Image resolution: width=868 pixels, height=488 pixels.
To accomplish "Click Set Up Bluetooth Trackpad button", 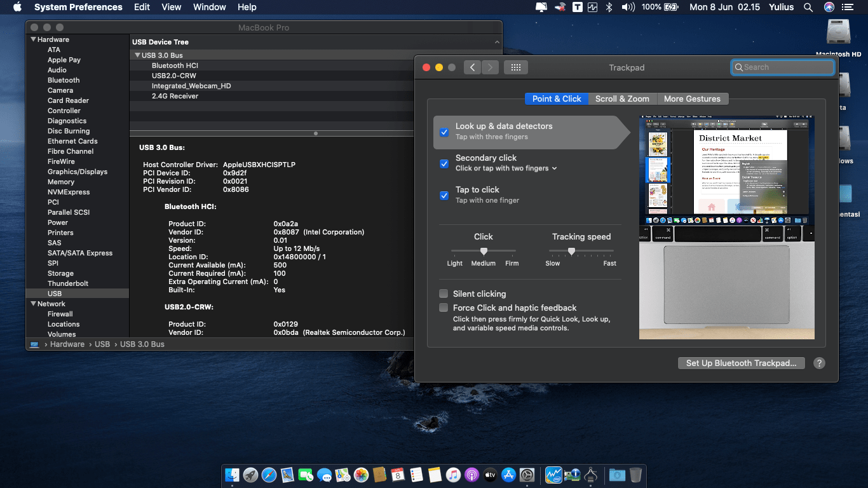I will pyautogui.click(x=741, y=363).
